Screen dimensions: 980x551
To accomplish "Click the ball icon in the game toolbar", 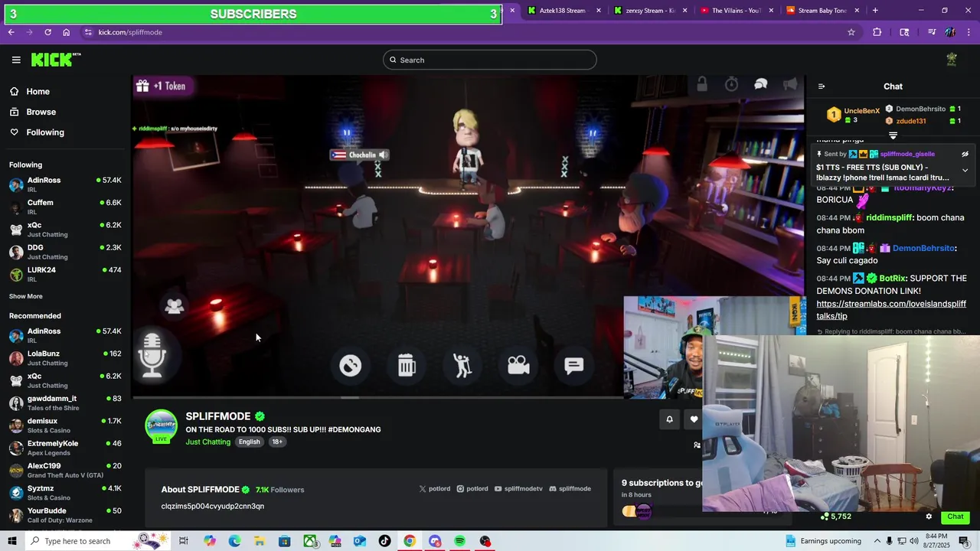I will [350, 366].
